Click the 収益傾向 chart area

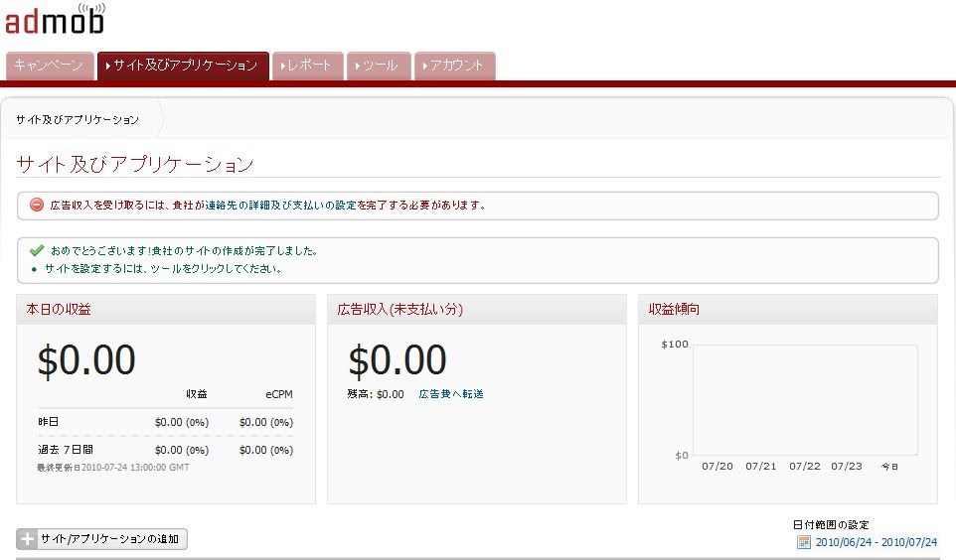804,399
